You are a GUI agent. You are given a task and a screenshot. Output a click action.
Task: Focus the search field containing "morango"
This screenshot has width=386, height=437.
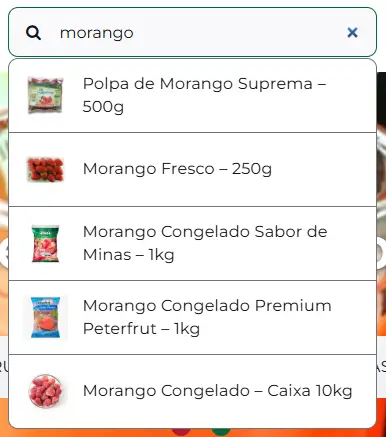(x=192, y=32)
